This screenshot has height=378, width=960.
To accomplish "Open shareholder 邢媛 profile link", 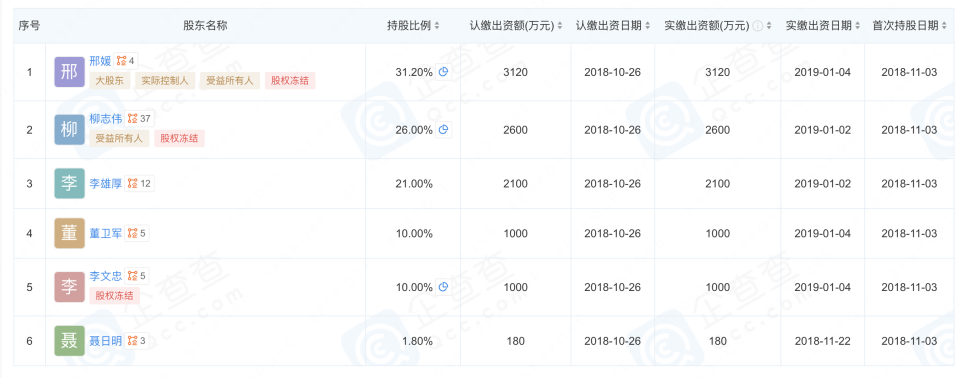I will [100, 60].
